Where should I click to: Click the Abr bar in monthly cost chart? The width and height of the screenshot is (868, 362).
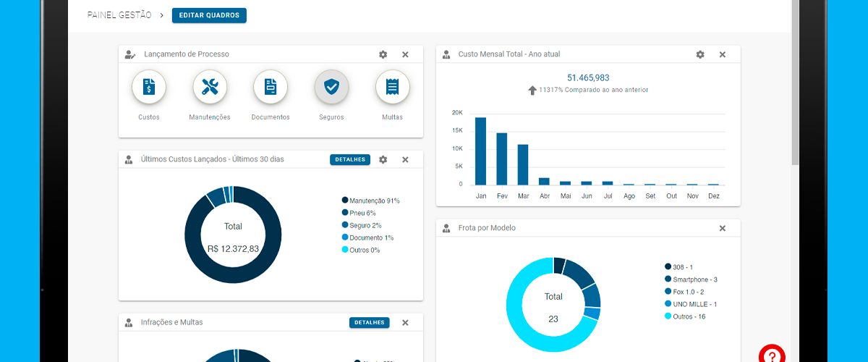(544, 181)
